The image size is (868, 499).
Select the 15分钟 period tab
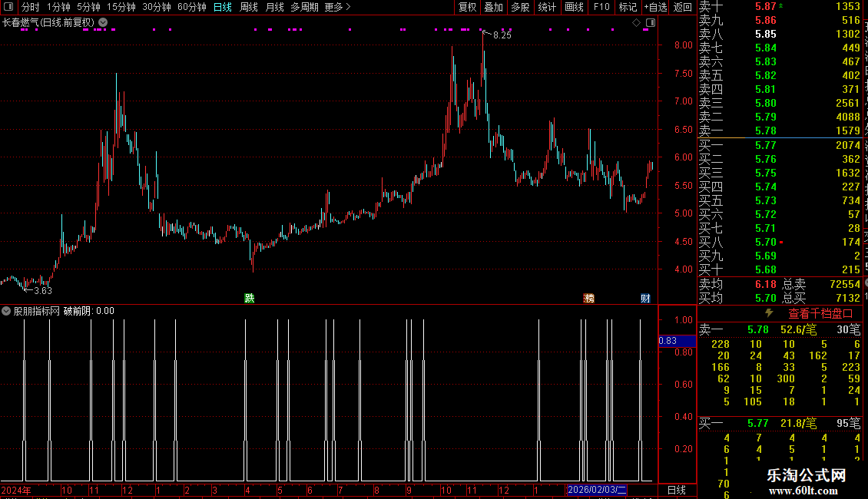(x=121, y=7)
